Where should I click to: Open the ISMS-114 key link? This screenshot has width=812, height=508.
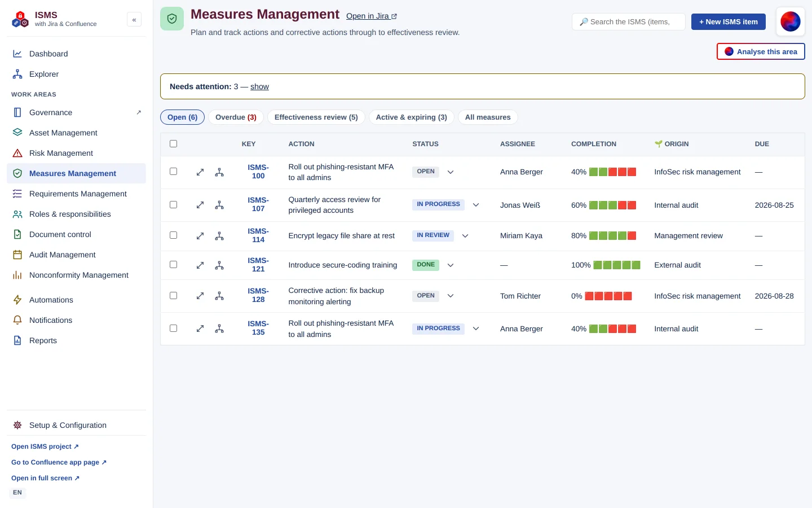[x=258, y=236]
